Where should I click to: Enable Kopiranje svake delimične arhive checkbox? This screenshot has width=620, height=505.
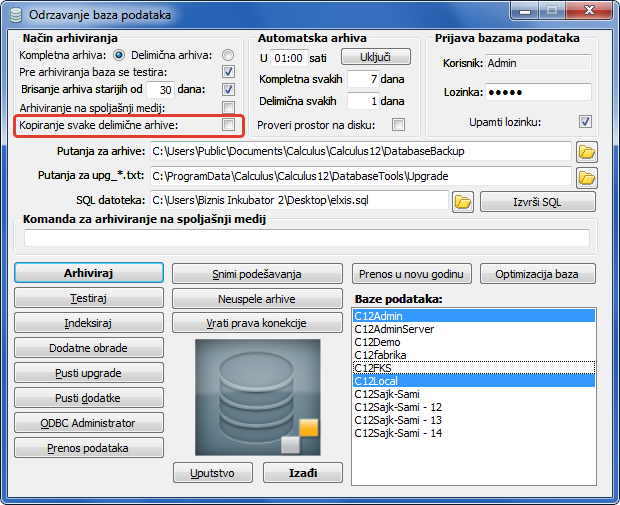click(x=228, y=125)
